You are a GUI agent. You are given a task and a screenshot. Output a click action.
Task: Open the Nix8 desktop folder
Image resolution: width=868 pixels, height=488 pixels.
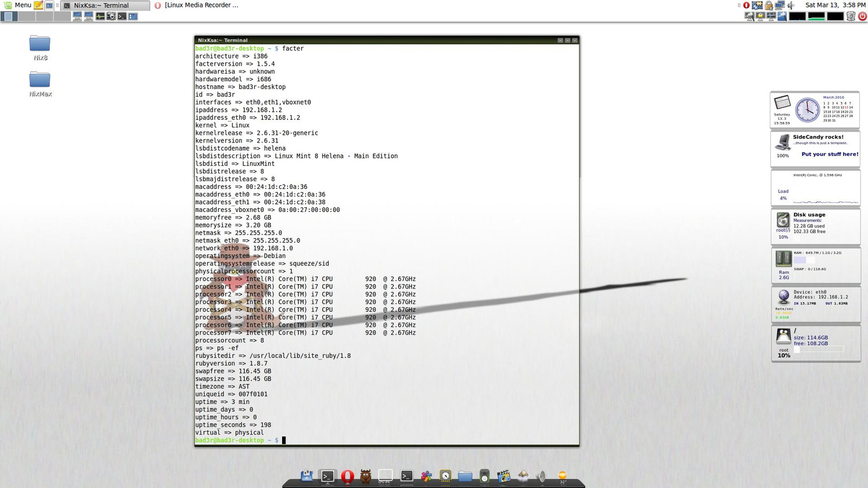[40, 48]
